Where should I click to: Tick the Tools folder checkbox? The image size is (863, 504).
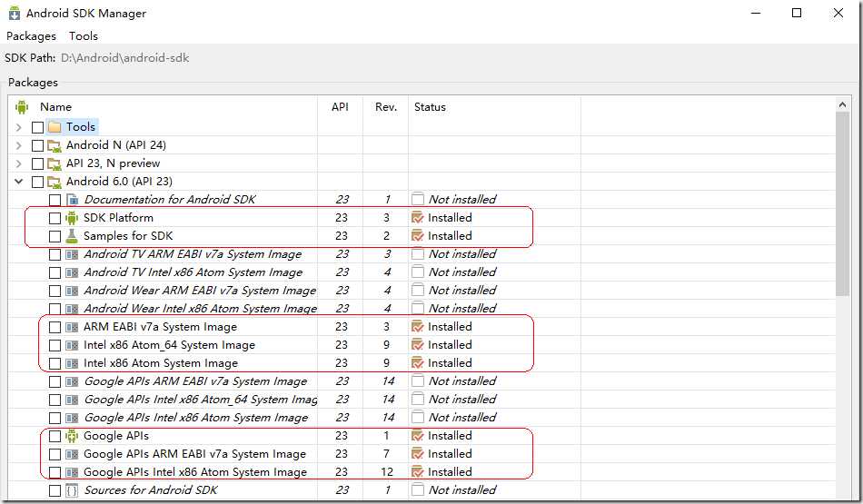click(x=37, y=127)
